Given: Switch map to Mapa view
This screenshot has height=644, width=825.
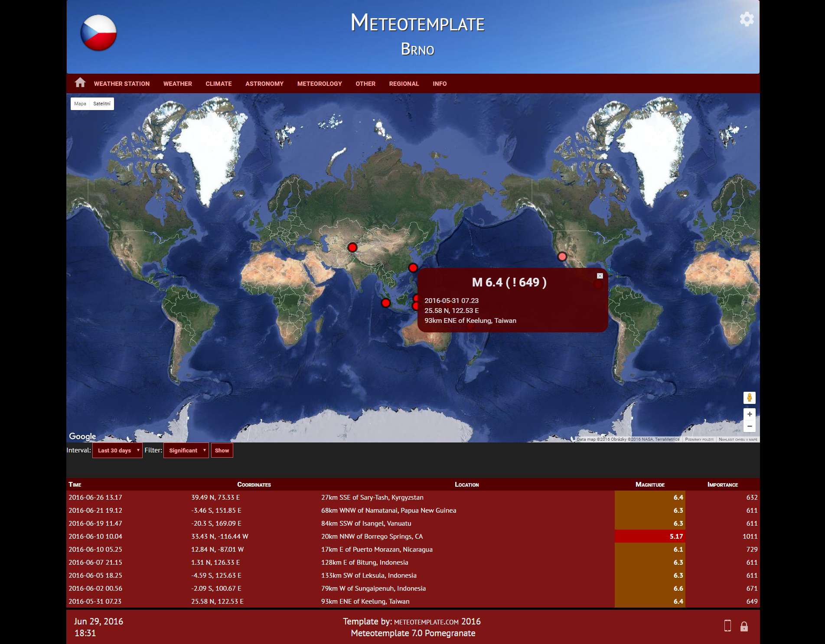Looking at the screenshot, I should pyautogui.click(x=80, y=104).
